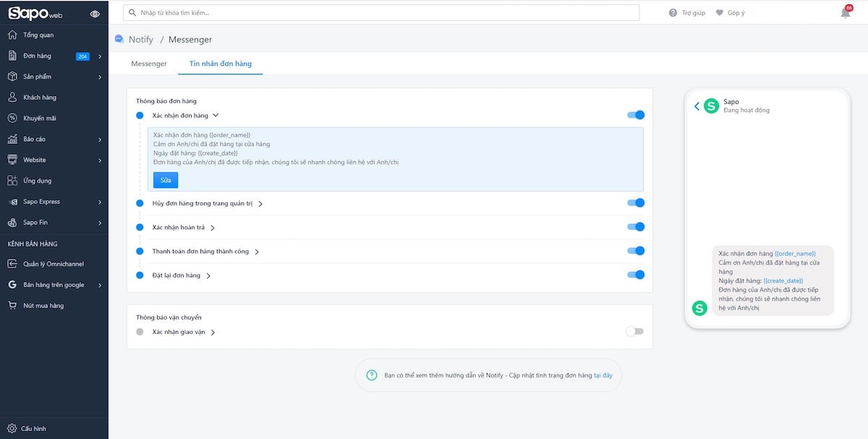Click the notification bell icon
The height and width of the screenshot is (439, 868).
click(x=845, y=13)
